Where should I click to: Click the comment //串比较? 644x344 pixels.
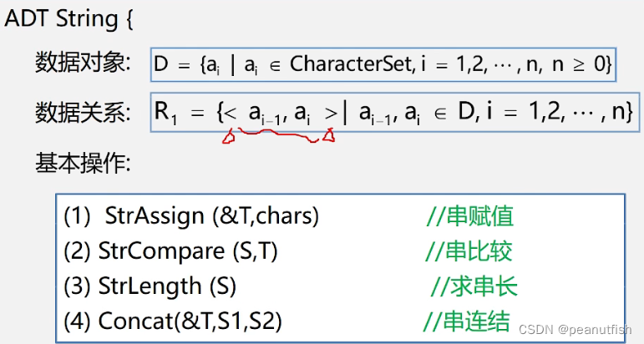[x=469, y=250]
